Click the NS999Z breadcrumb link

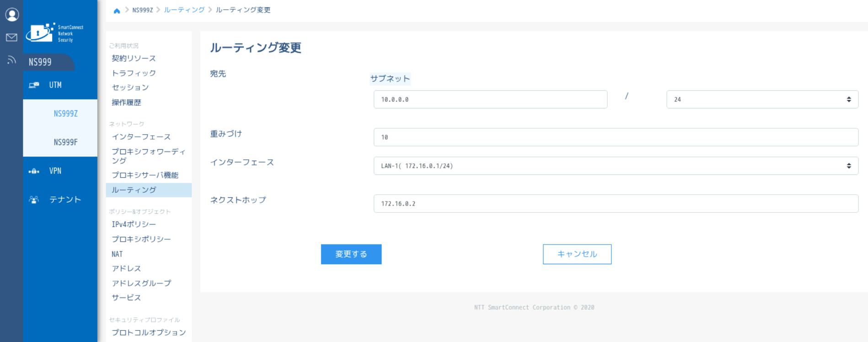tap(143, 10)
